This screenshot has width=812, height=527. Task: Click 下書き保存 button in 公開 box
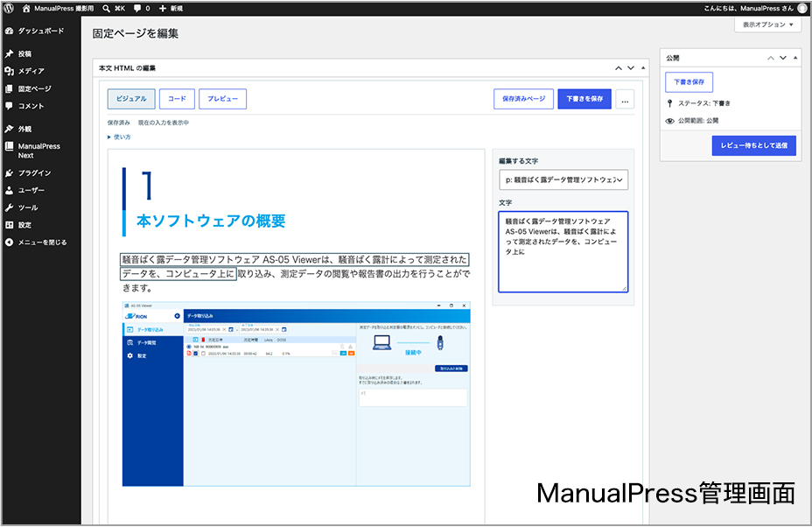[689, 82]
